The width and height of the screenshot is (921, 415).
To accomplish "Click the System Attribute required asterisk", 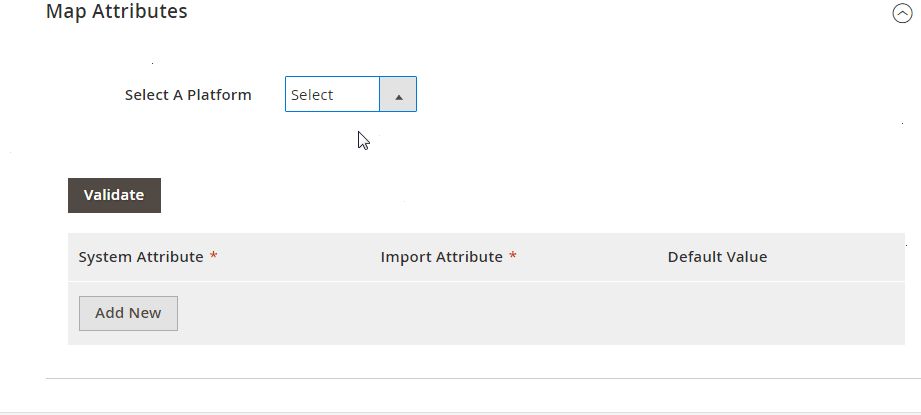I will tap(214, 257).
